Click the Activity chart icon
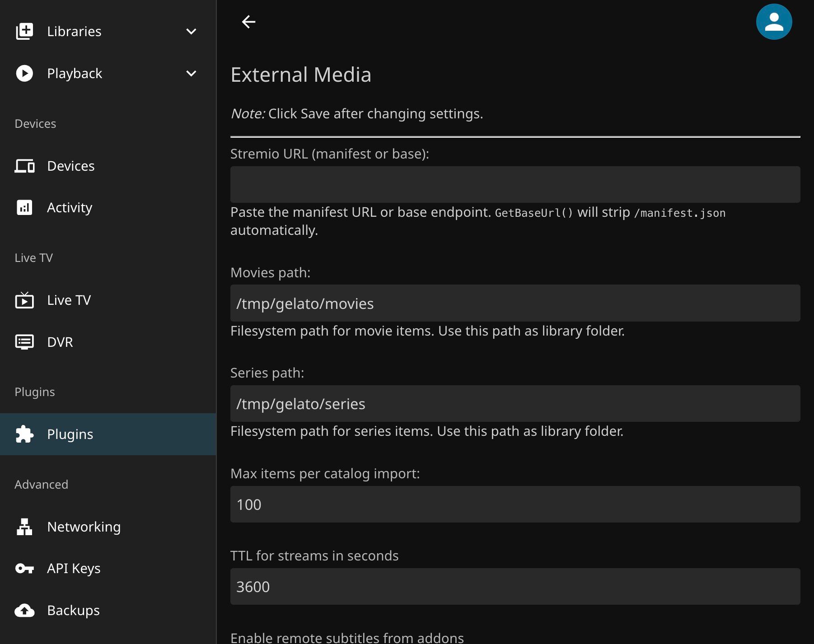Image resolution: width=814 pixels, height=644 pixels. click(24, 207)
